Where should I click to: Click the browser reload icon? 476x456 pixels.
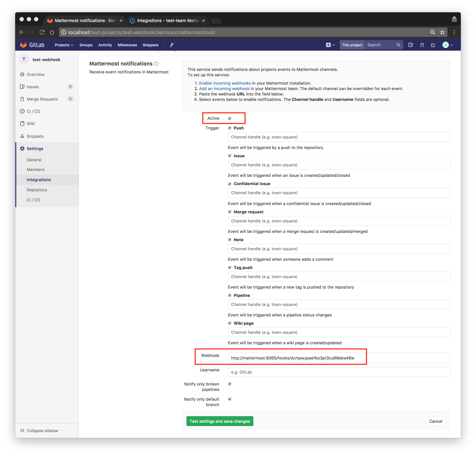tap(42, 32)
